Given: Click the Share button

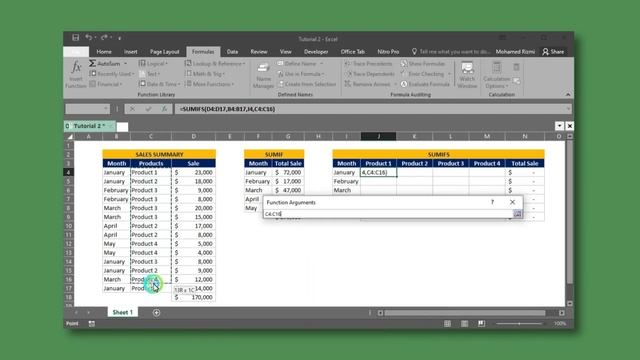Looking at the screenshot, I should [553, 52].
